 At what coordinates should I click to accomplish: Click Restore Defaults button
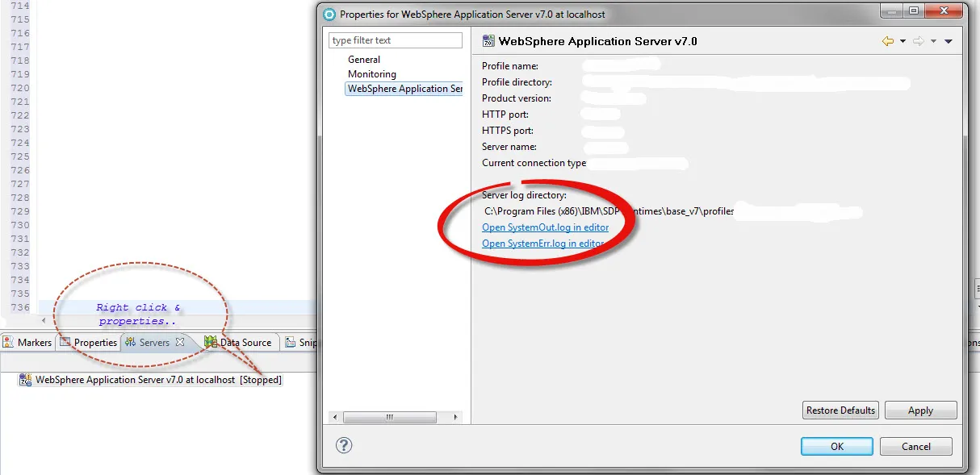840,410
